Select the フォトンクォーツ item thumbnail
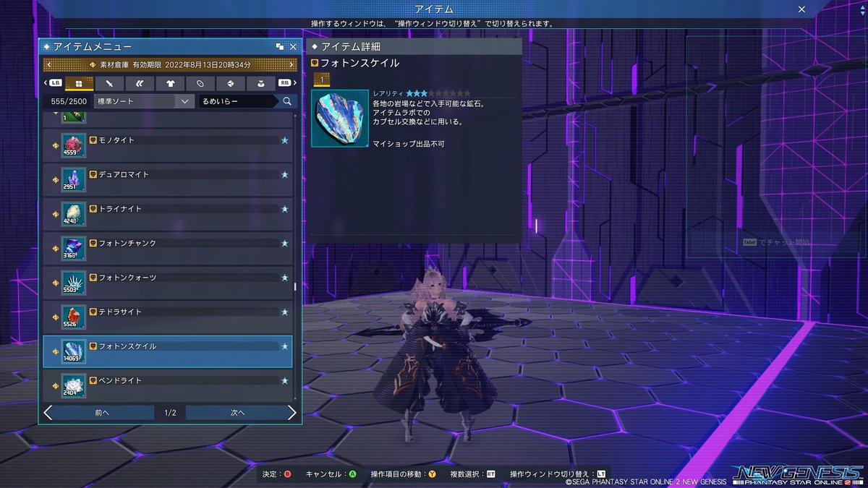This screenshot has height=488, width=868. (74, 283)
